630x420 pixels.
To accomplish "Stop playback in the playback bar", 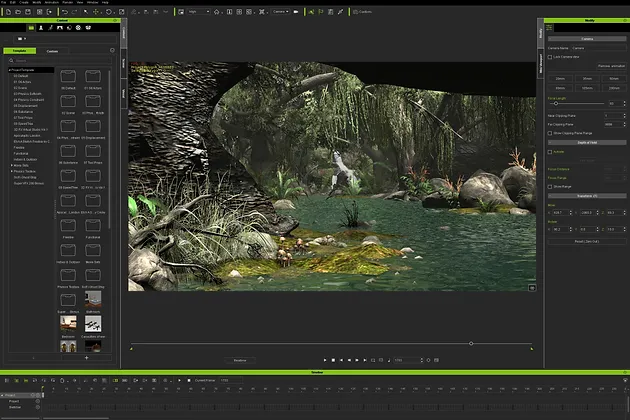I will (333, 360).
